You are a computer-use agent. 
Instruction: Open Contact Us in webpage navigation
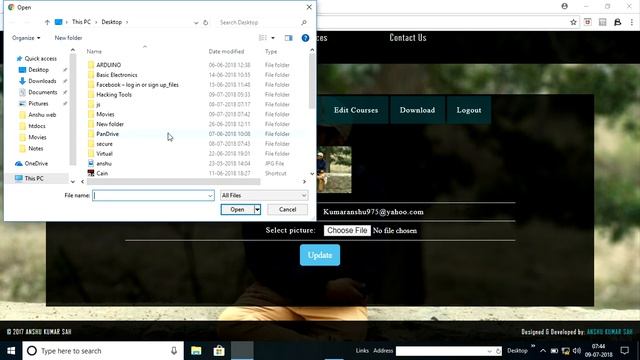pos(408,38)
